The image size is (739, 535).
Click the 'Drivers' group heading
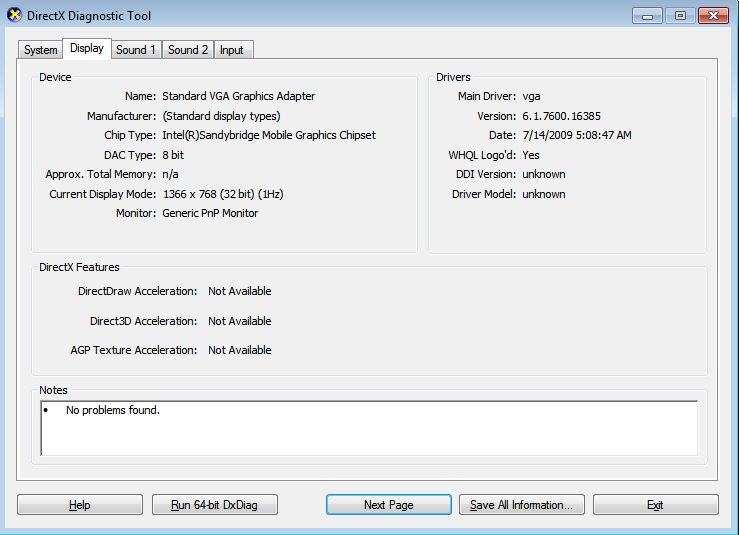point(453,77)
